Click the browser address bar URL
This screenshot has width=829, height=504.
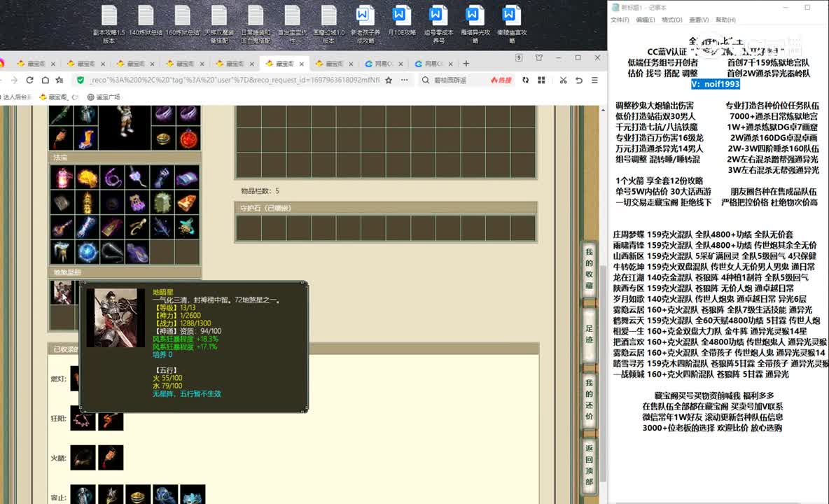click(235, 80)
